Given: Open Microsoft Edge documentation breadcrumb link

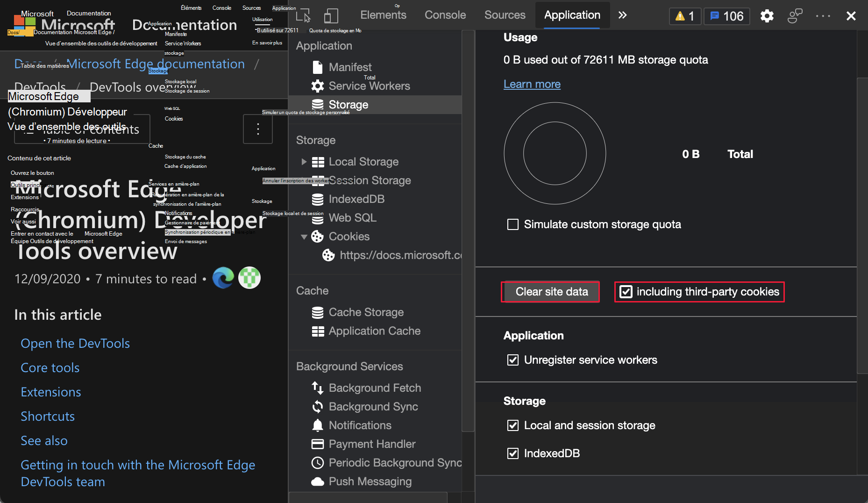Looking at the screenshot, I should 156,64.
